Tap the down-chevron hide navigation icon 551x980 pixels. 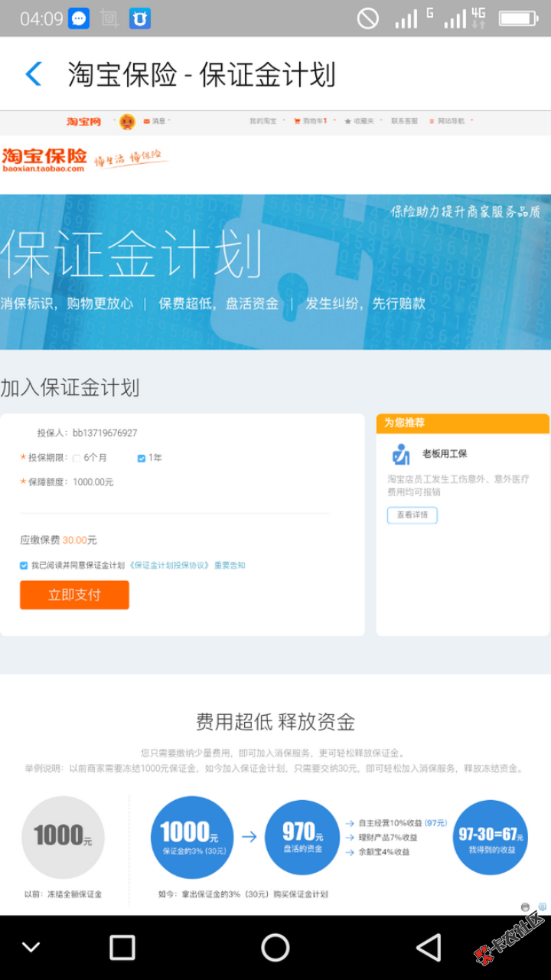point(31,947)
